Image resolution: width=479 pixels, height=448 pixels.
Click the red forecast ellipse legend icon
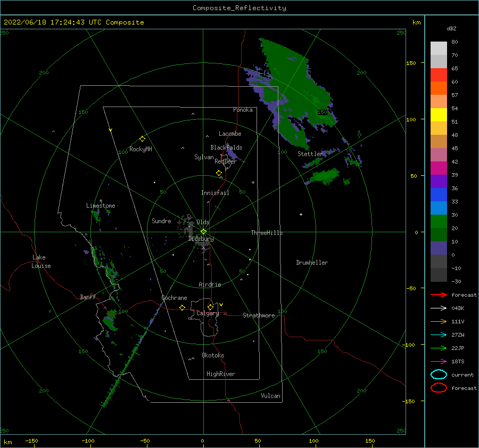tap(439, 388)
